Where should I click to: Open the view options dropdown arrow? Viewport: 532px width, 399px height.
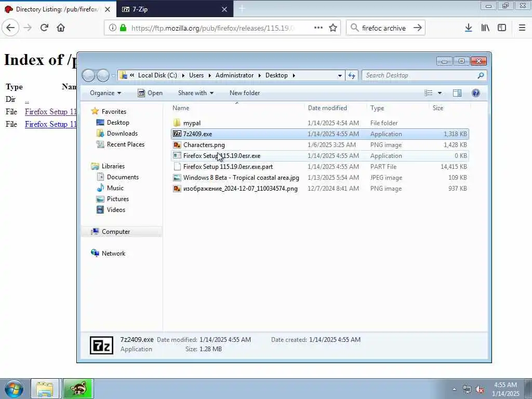tap(440, 93)
